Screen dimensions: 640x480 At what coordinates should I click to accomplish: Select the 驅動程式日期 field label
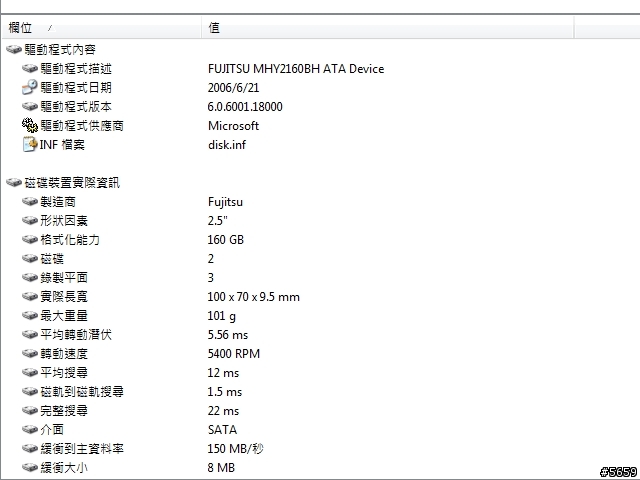pos(76,87)
